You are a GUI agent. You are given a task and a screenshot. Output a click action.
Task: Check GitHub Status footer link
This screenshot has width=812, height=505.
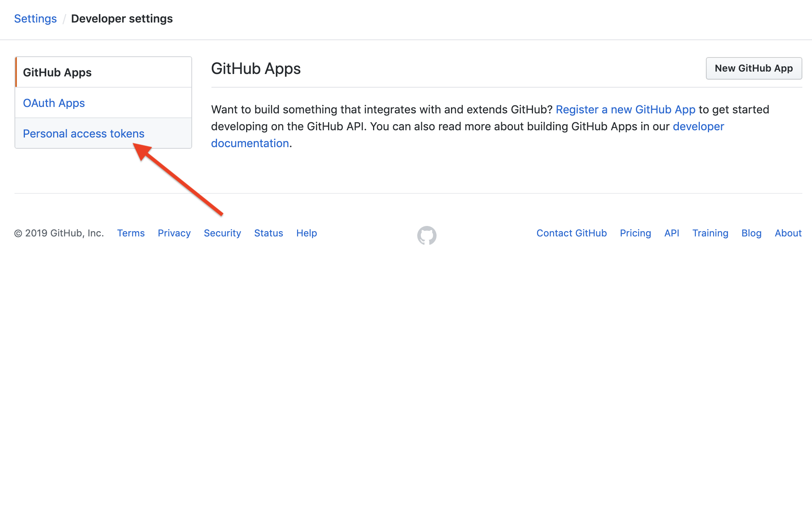pyautogui.click(x=269, y=233)
